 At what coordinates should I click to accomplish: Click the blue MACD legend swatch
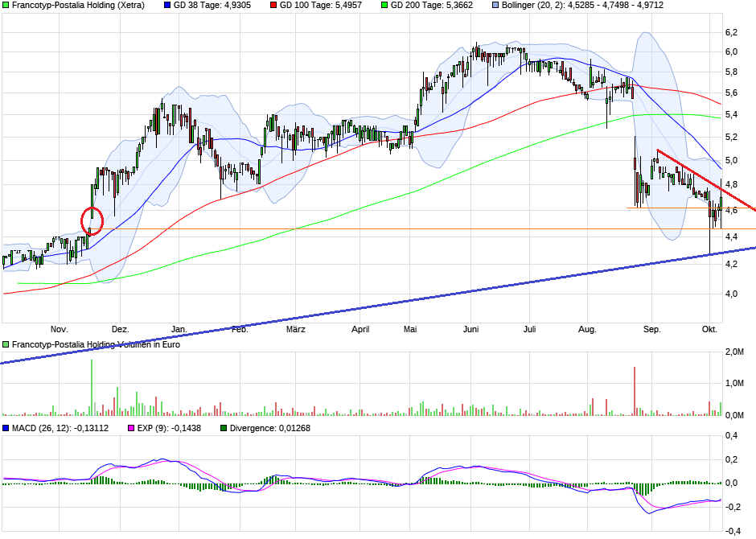pyautogui.click(x=6, y=428)
